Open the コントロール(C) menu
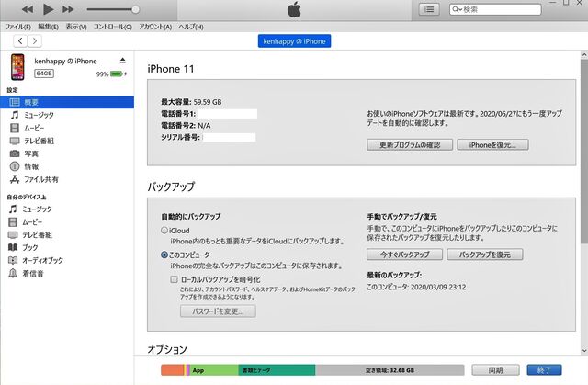This screenshot has height=385, width=588. coord(112,27)
